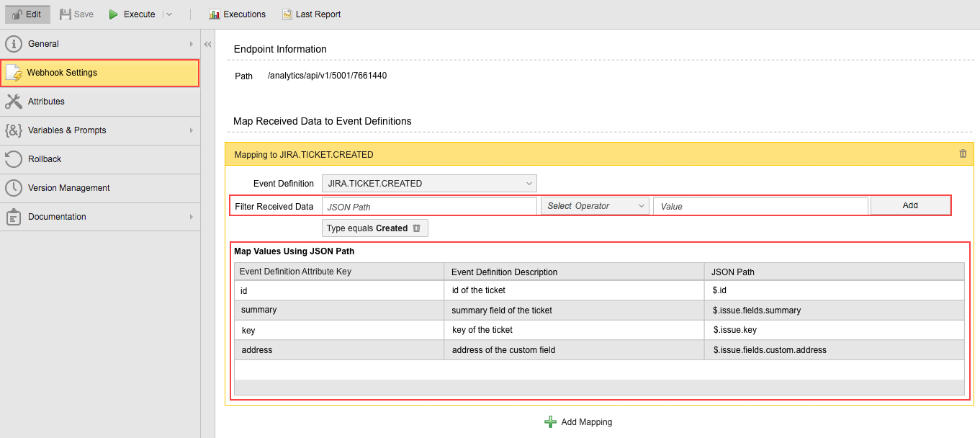Remove the 'Type equals Created' filter

[x=416, y=228]
